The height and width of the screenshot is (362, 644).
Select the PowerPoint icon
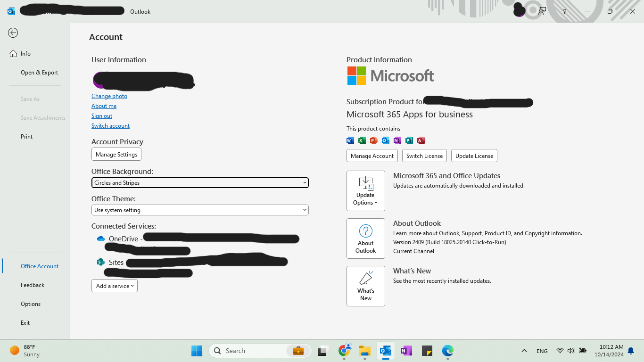pos(373,140)
